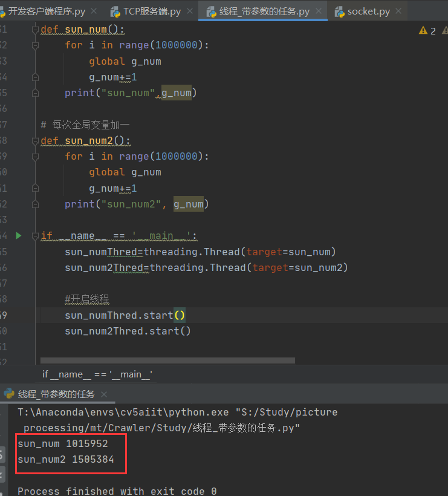Screen dimensions: 448x496
Task: Click target=sun_num) in the first Thread call
Action: tap(291, 252)
